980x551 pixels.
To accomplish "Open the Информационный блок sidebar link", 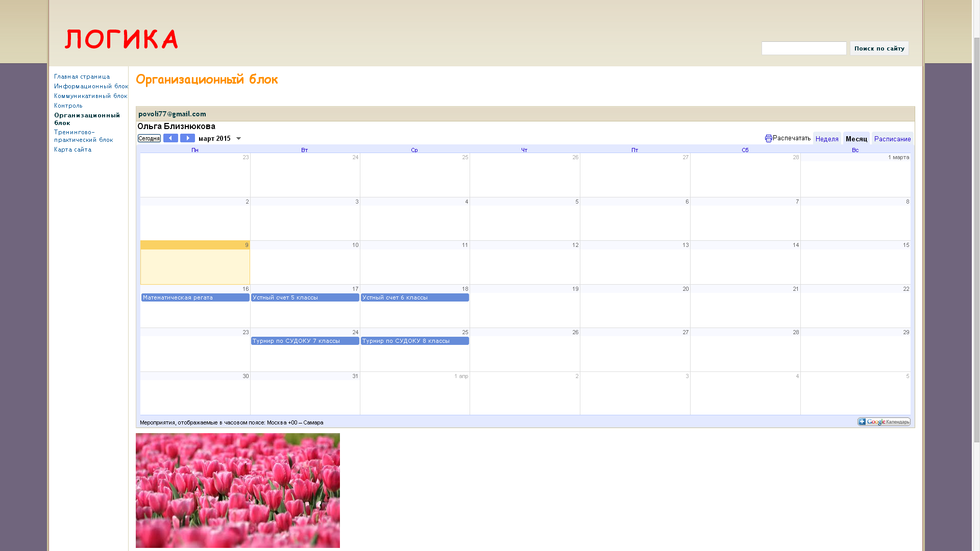I will coord(91,86).
